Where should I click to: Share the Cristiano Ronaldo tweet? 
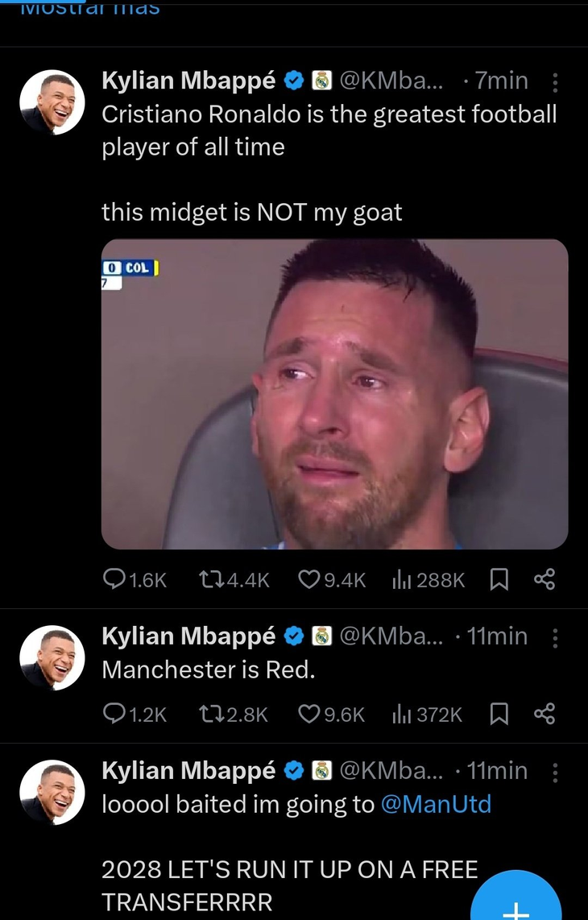545,579
